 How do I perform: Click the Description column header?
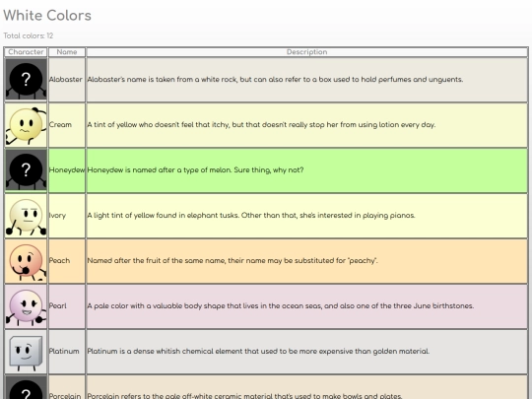[x=307, y=52]
